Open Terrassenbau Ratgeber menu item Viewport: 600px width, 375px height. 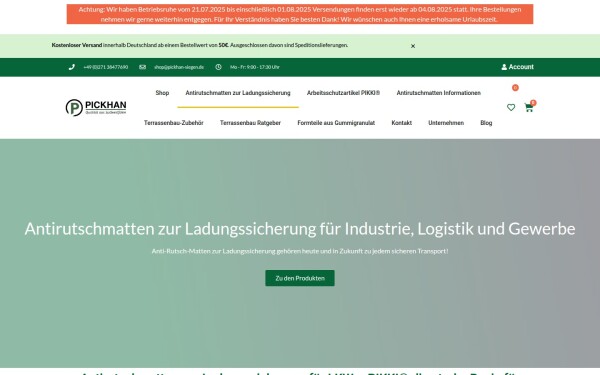(x=250, y=123)
